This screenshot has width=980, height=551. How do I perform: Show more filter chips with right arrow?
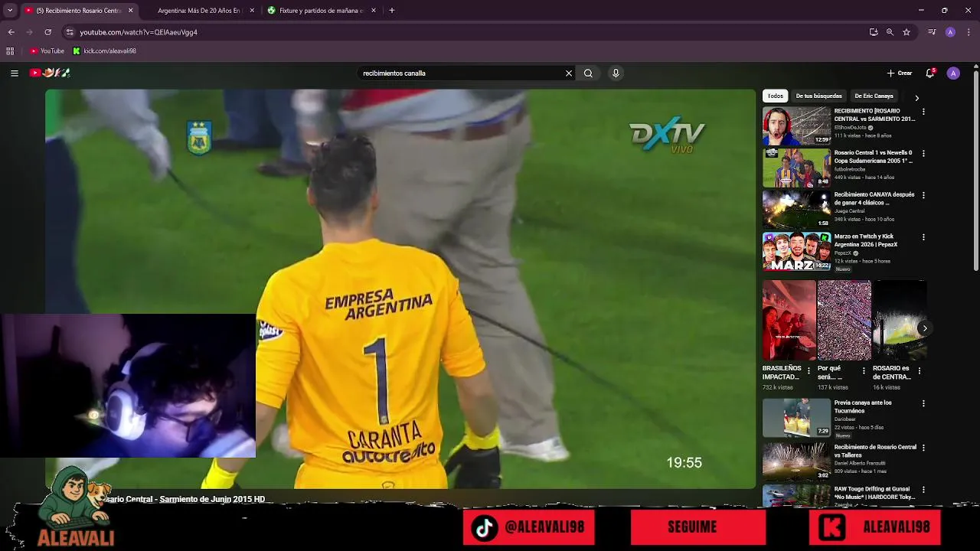(916, 98)
